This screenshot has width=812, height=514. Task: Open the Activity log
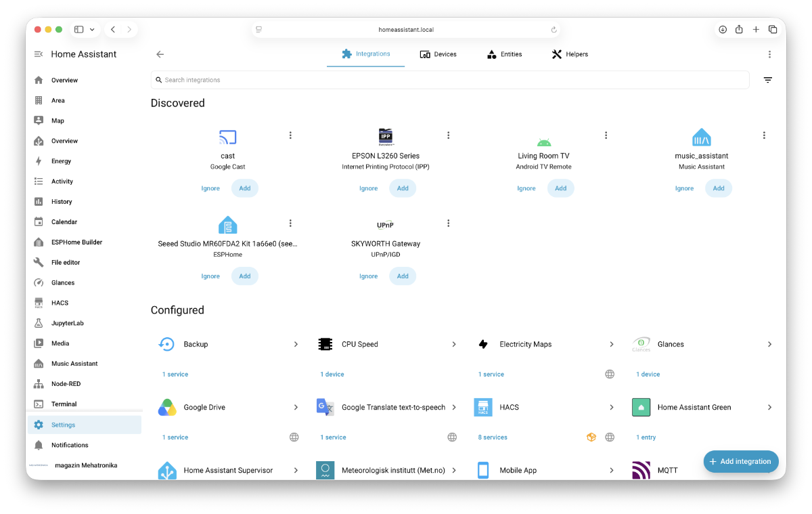coord(85,181)
